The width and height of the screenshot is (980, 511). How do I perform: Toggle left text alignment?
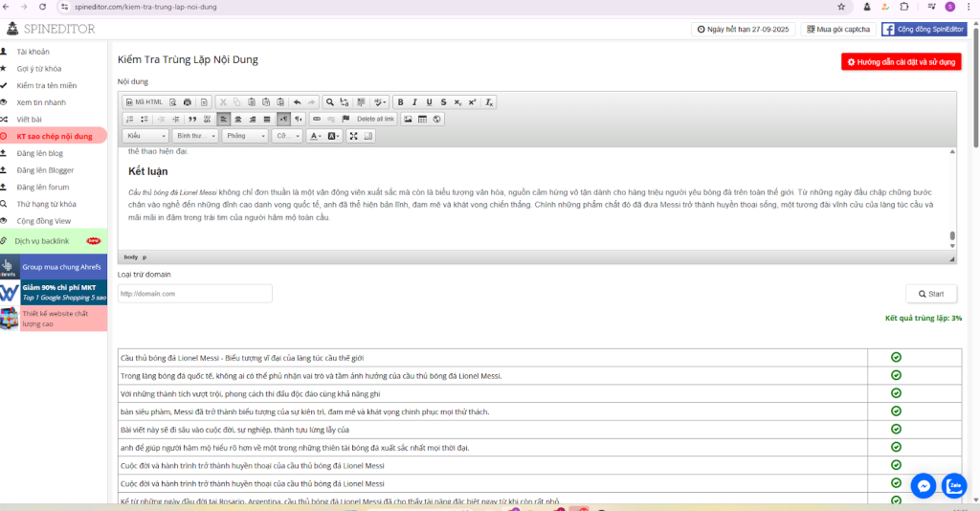pyautogui.click(x=223, y=119)
